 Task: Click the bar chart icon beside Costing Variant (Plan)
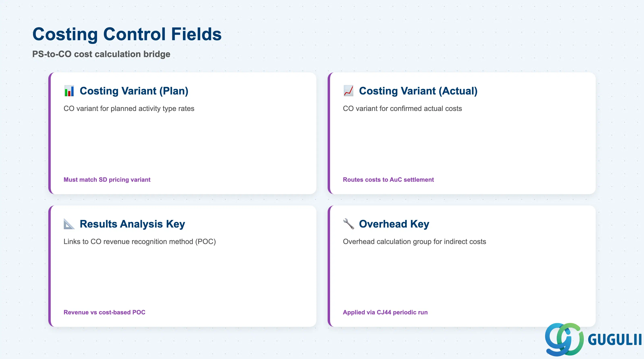pyautogui.click(x=69, y=91)
